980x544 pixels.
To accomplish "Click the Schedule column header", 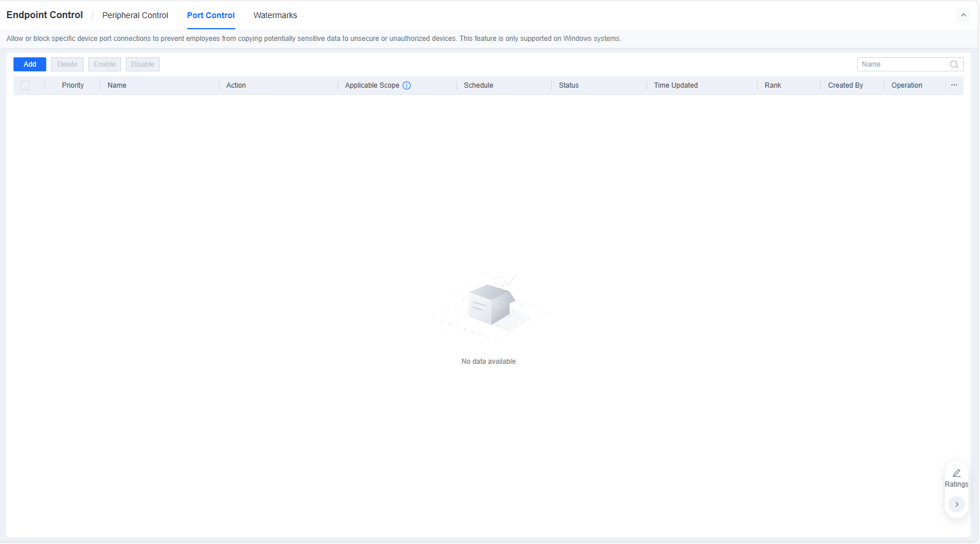I will click(x=479, y=85).
